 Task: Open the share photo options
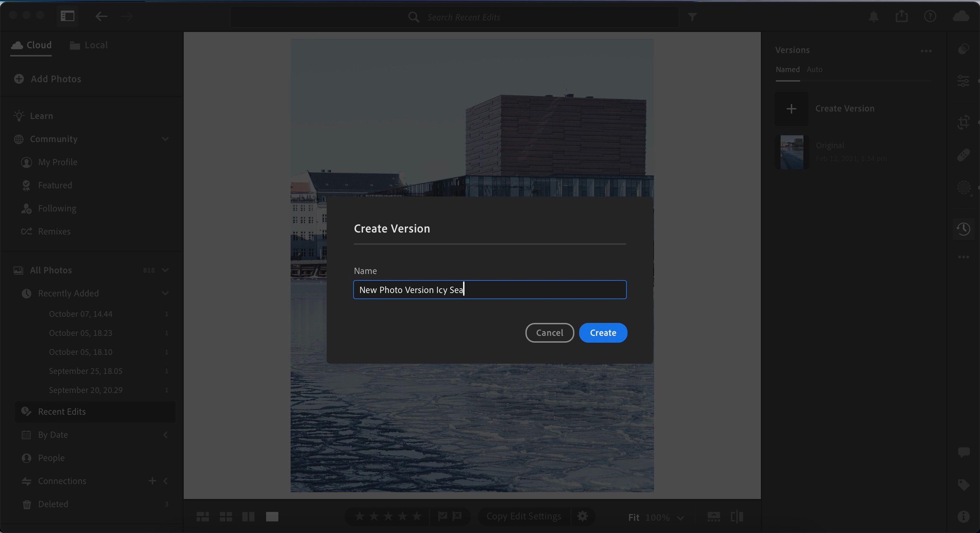pyautogui.click(x=902, y=16)
